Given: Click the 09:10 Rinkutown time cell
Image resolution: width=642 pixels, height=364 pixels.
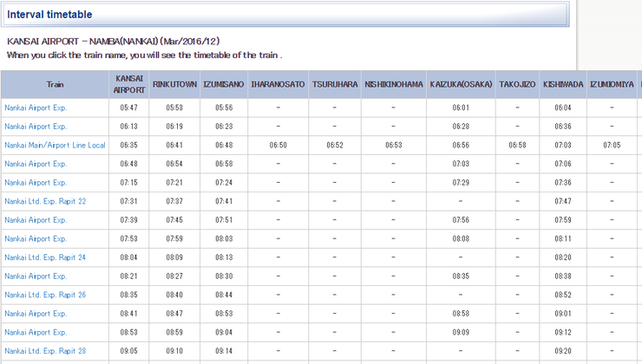Looking at the screenshot, I should [x=175, y=351].
